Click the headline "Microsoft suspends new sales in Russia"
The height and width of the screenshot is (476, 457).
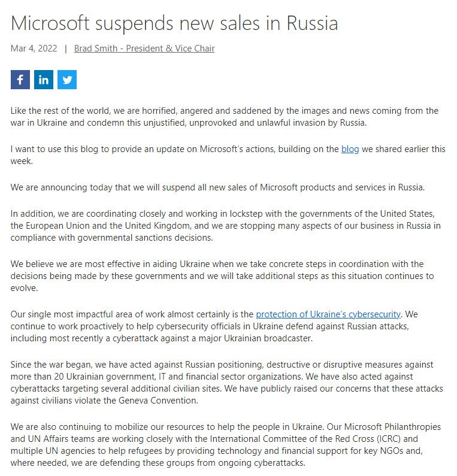point(174,23)
